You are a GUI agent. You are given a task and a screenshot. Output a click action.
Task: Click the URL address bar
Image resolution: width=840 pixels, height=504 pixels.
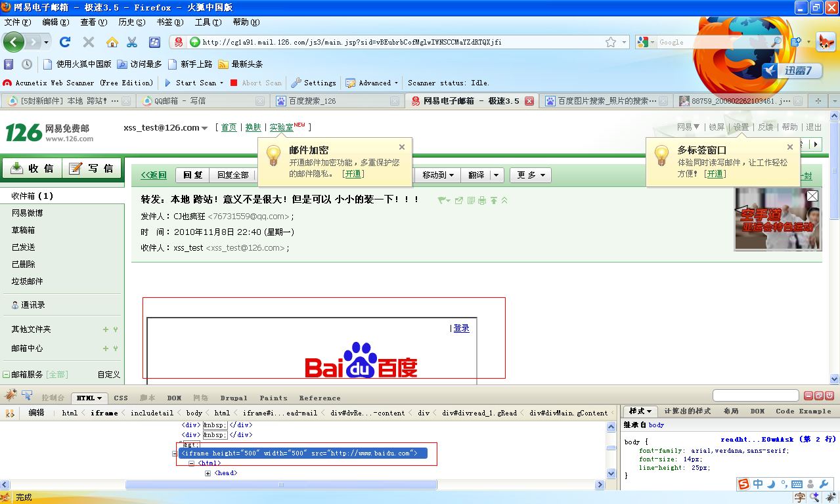click(401, 42)
